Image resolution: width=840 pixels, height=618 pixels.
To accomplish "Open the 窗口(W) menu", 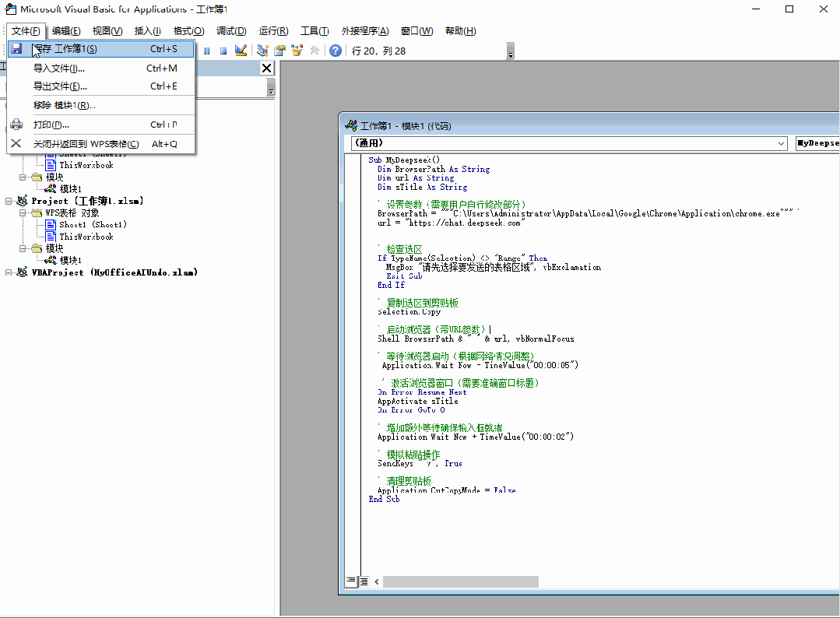I will (x=416, y=30).
